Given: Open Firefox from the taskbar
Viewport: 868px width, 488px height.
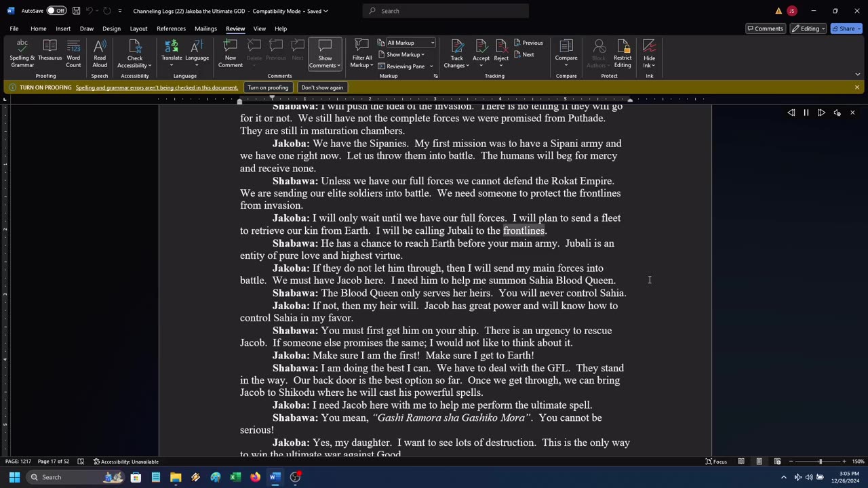Looking at the screenshot, I should tap(255, 477).
